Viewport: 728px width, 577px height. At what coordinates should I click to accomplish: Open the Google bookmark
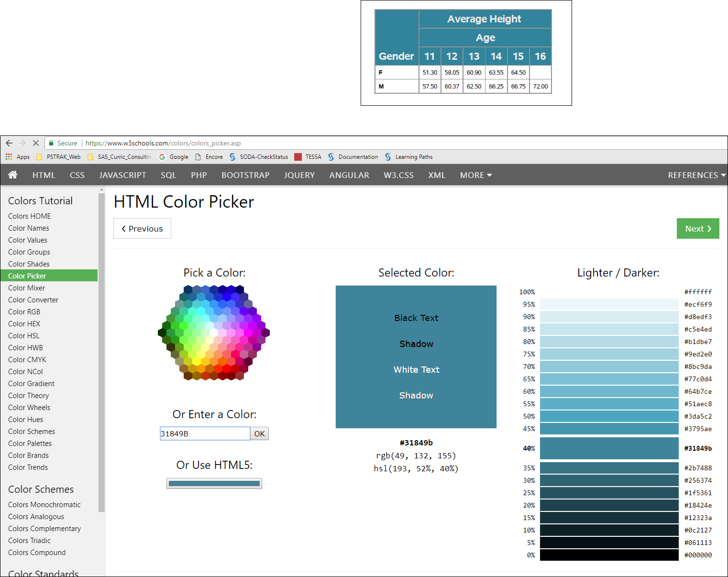click(x=174, y=157)
